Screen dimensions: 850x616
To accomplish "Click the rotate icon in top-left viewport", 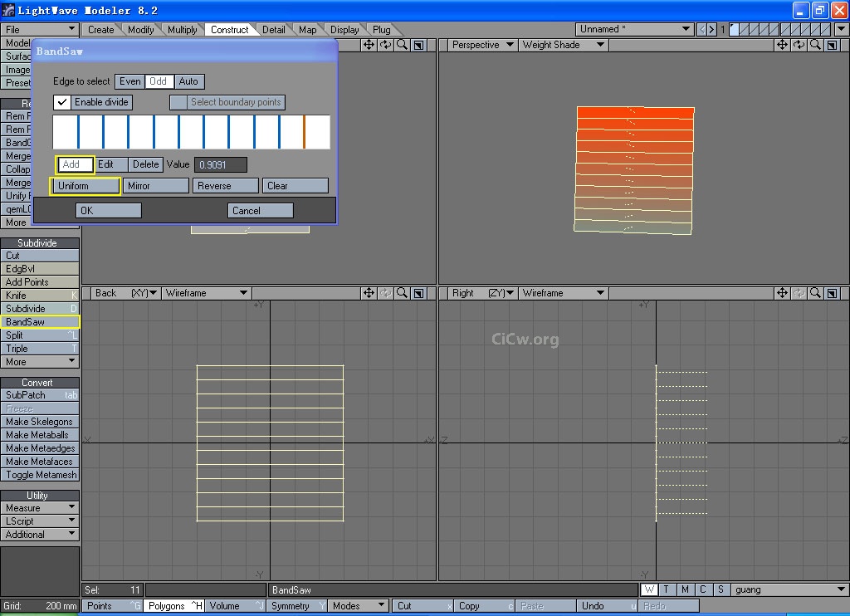I will (x=385, y=45).
